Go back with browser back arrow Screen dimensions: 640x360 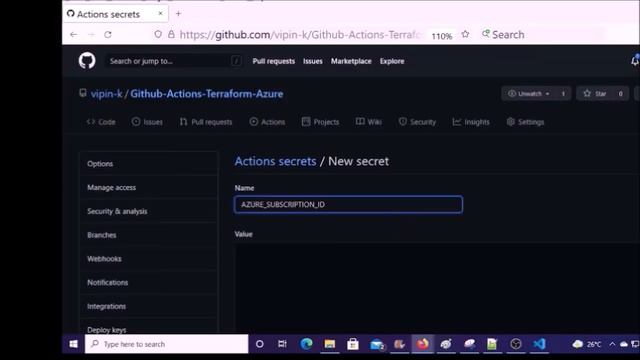coord(73,35)
